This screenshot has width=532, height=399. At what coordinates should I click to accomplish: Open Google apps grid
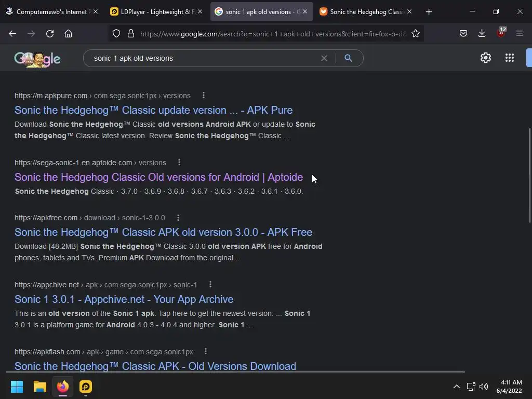509,58
